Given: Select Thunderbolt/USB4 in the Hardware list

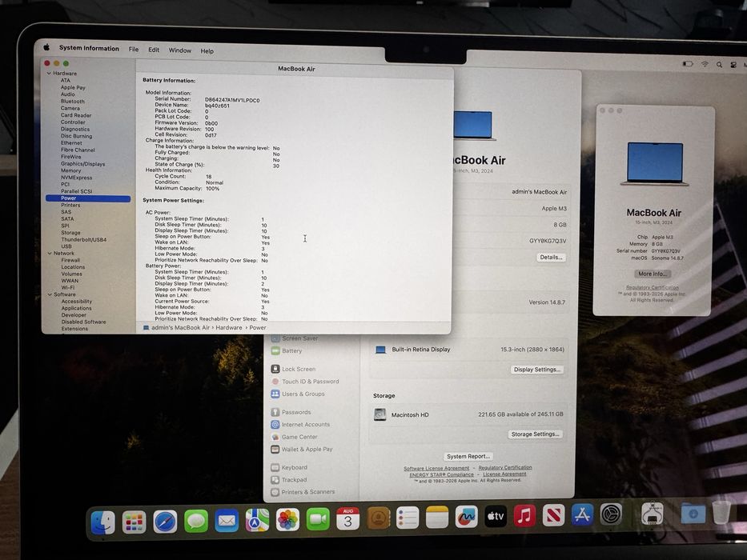Looking at the screenshot, I should tap(84, 239).
